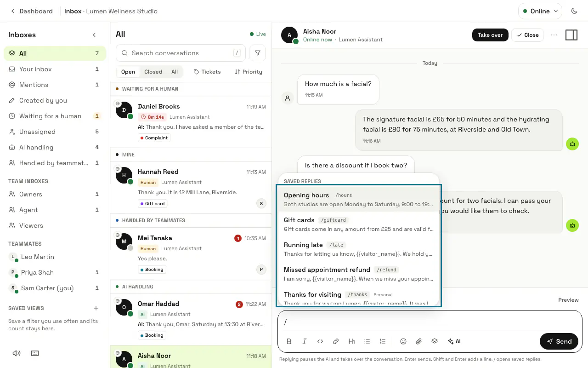This screenshot has width=588, height=368.
Task: Collapse the Inboxes sidebar
Action: pos(94,35)
